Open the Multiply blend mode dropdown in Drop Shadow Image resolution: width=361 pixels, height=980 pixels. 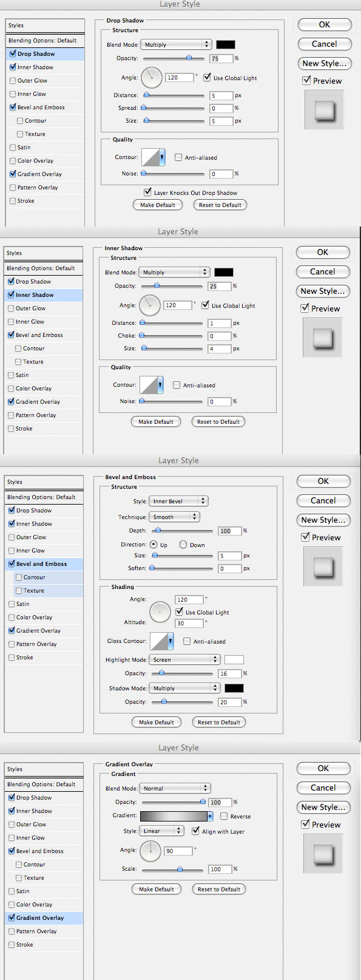click(x=176, y=44)
